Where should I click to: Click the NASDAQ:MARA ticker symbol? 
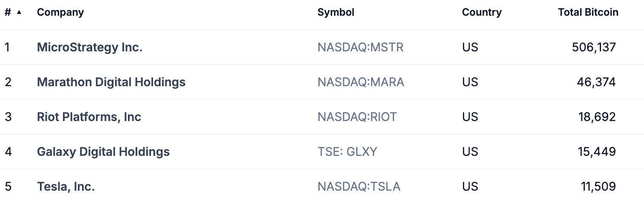point(361,82)
